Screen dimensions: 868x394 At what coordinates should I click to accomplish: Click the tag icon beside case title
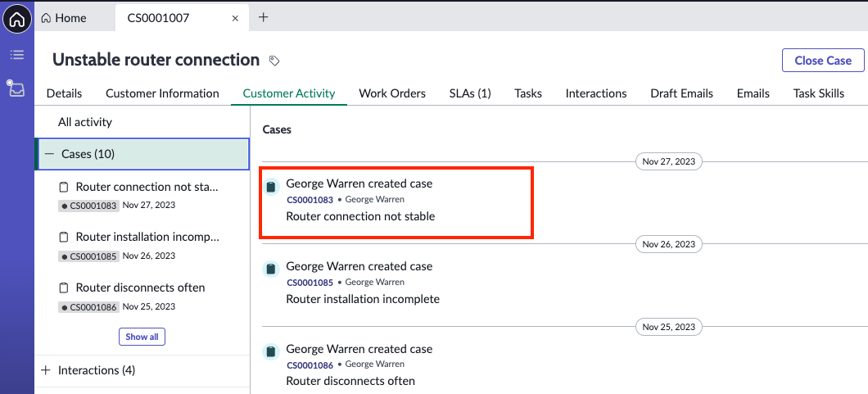pos(274,61)
